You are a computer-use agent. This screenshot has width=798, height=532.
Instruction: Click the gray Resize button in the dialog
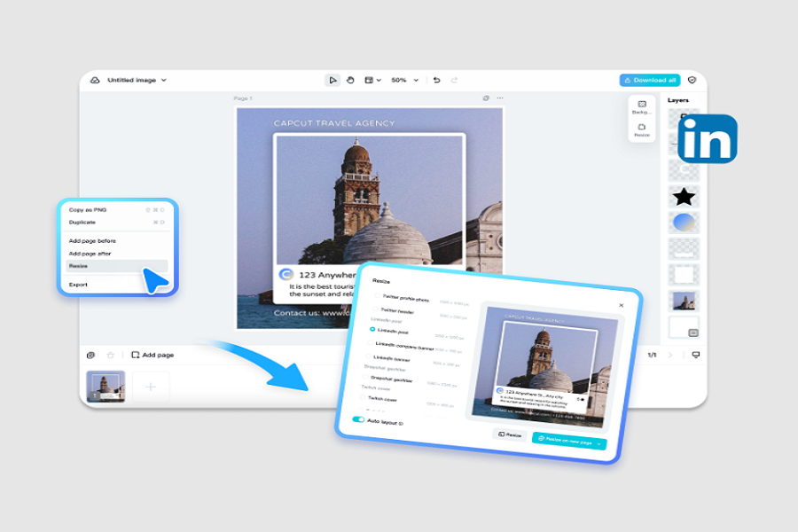(x=510, y=434)
